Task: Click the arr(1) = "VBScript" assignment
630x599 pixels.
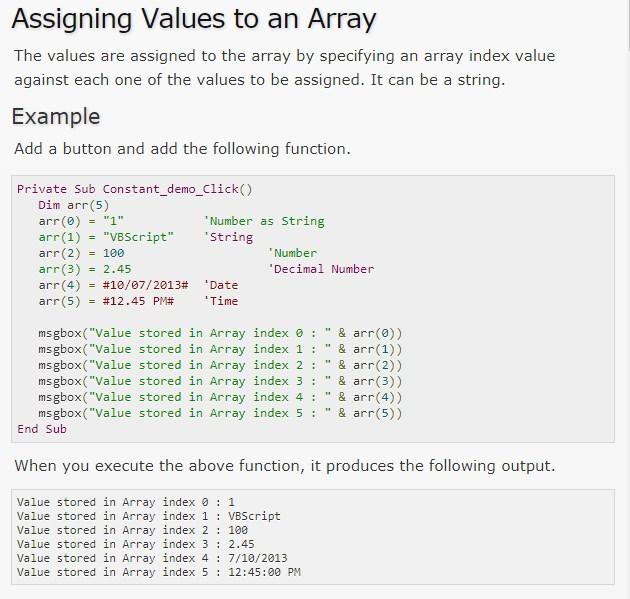Action: pos(106,237)
